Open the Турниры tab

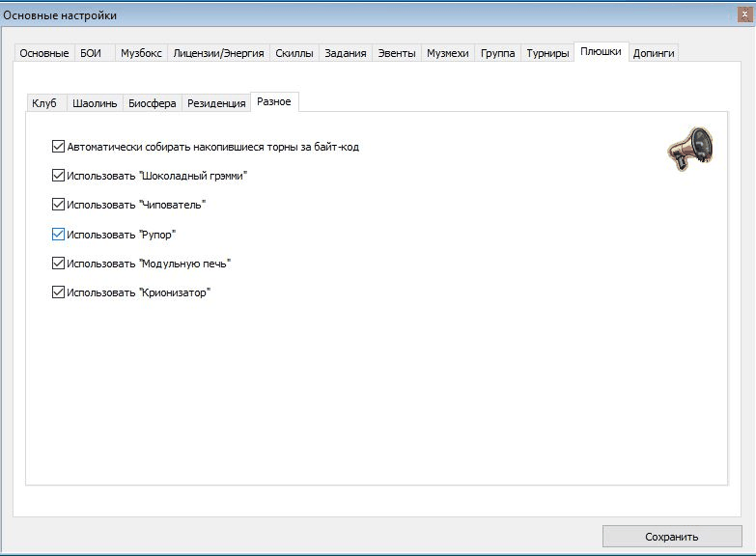[x=547, y=53]
